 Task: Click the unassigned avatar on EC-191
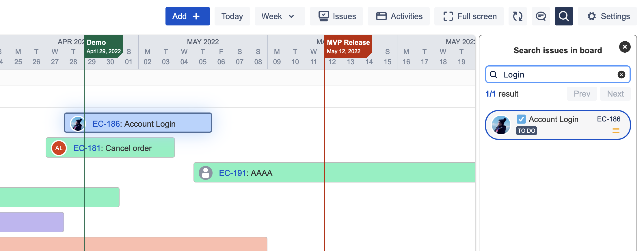[x=206, y=173]
